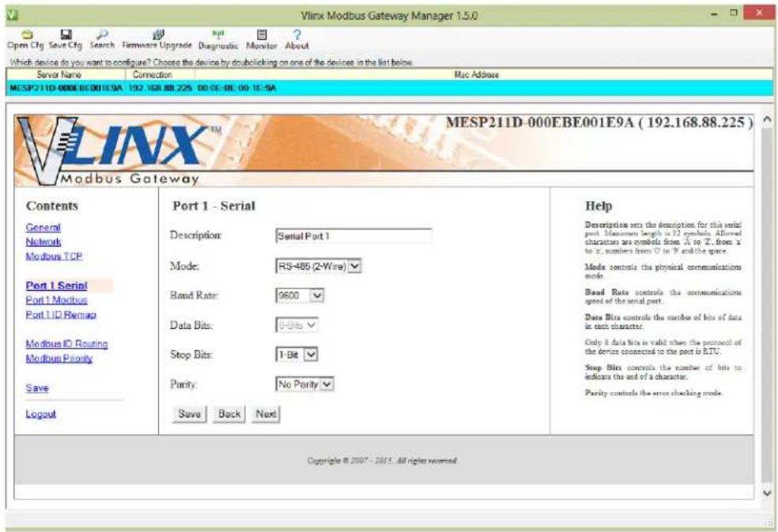Open the Monitor tool

262,40
